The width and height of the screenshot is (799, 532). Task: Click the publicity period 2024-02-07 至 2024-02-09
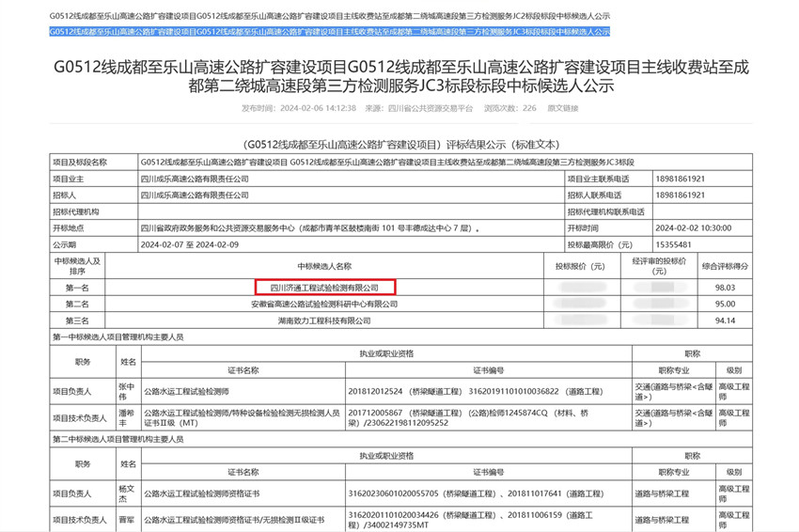pos(191,244)
